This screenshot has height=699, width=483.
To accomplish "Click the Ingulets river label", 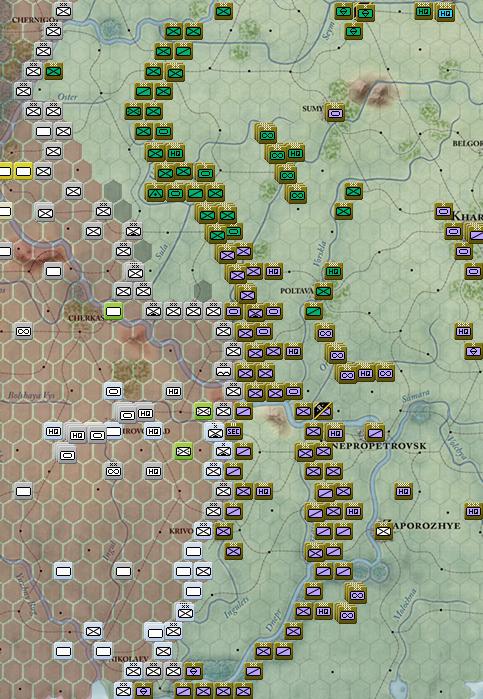I will tap(236, 607).
